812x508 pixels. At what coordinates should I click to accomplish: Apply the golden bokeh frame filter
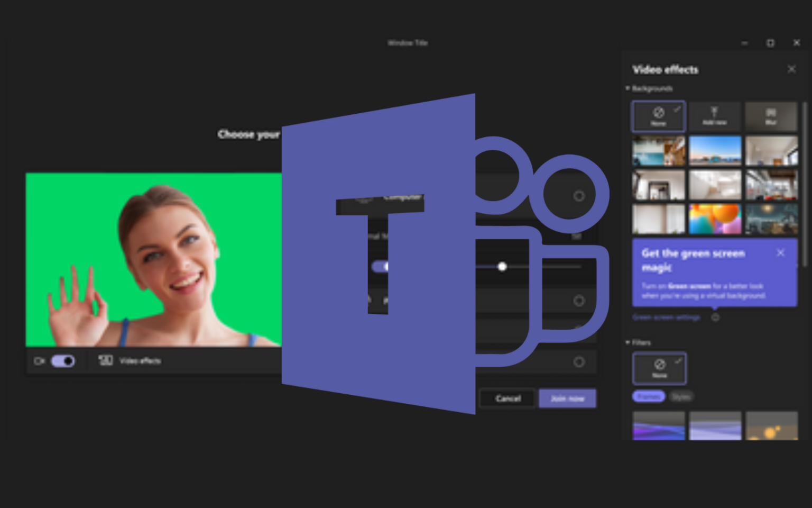(771, 426)
